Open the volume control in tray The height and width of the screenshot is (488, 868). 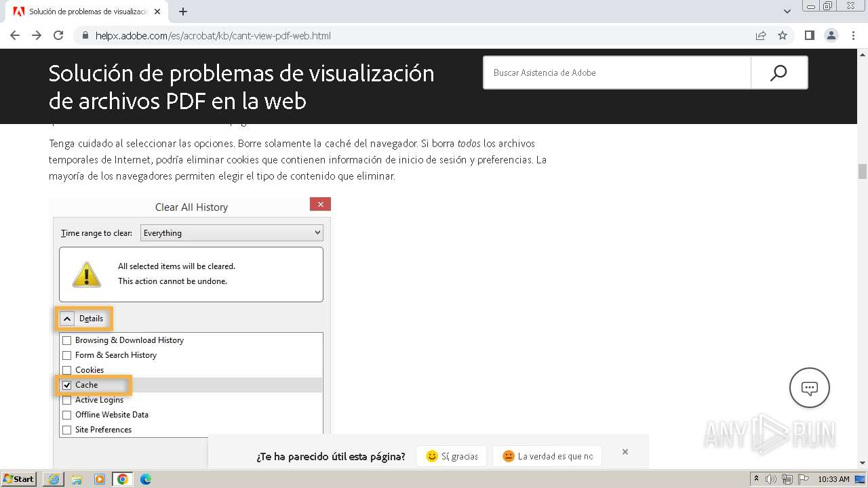pos(772,479)
